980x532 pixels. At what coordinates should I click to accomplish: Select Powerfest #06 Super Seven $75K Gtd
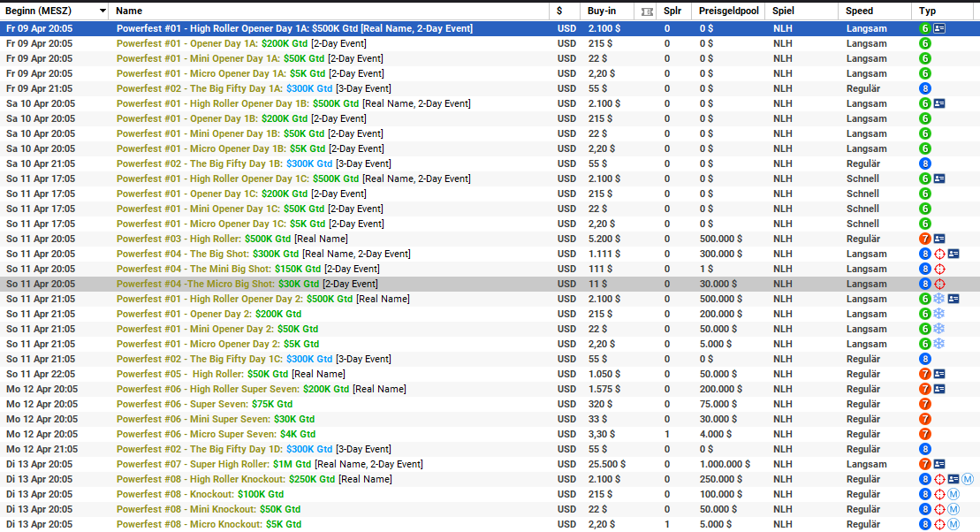click(x=490, y=404)
